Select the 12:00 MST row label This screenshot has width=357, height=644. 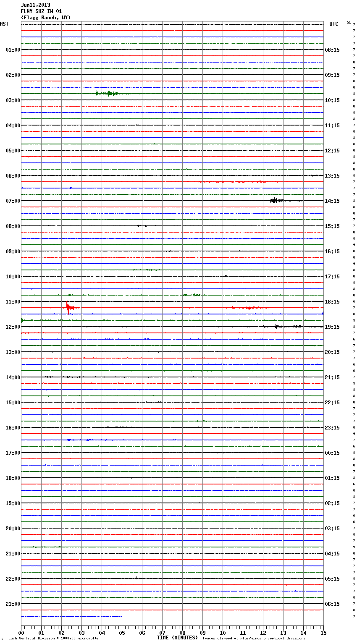pyautogui.click(x=13, y=327)
